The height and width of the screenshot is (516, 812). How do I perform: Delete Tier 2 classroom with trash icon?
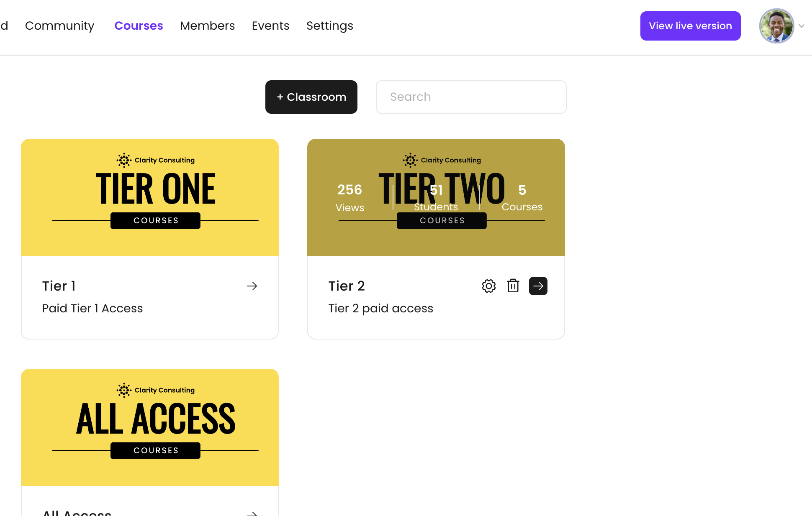(x=513, y=286)
